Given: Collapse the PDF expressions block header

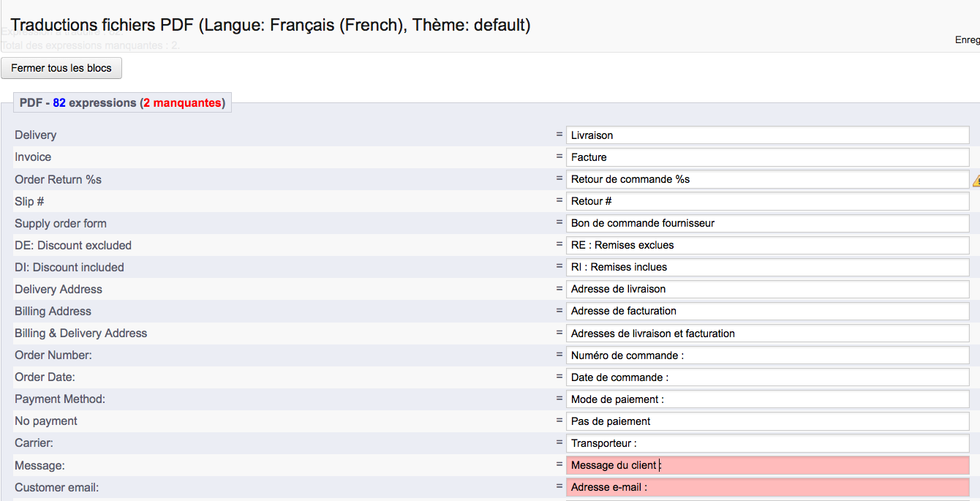Looking at the screenshot, I should point(122,103).
